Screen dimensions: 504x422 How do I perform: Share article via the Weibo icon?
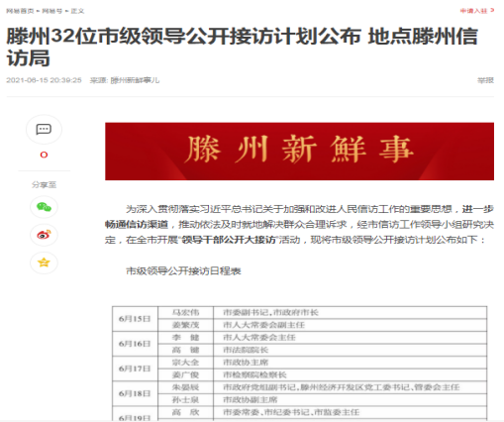[44, 235]
